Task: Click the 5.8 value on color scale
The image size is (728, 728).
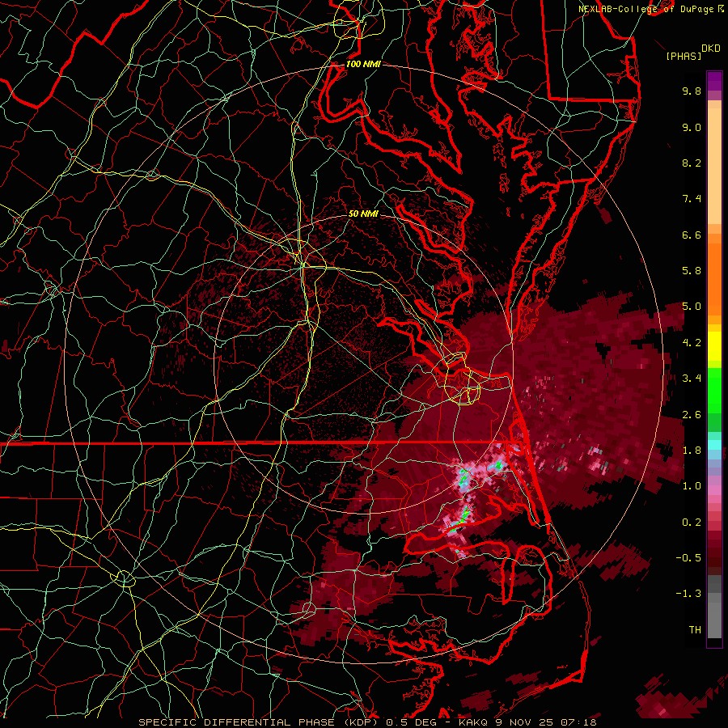Action: [692, 271]
